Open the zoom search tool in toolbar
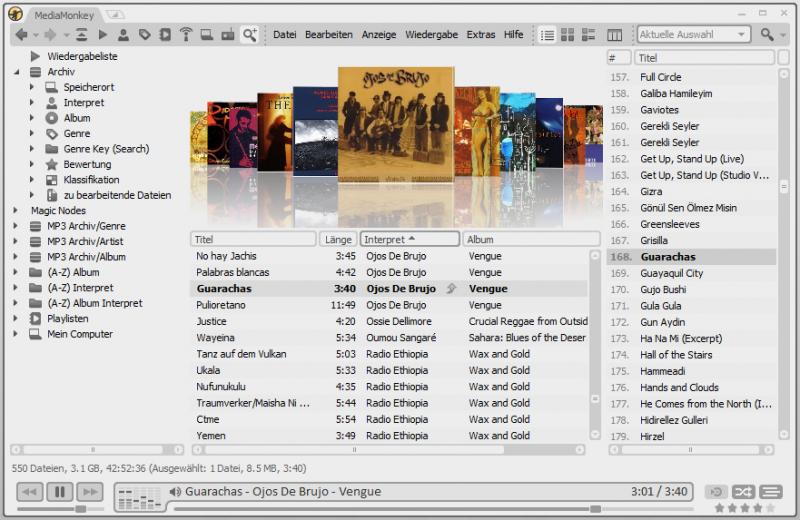The width and height of the screenshot is (800, 520). pyautogui.click(x=249, y=34)
